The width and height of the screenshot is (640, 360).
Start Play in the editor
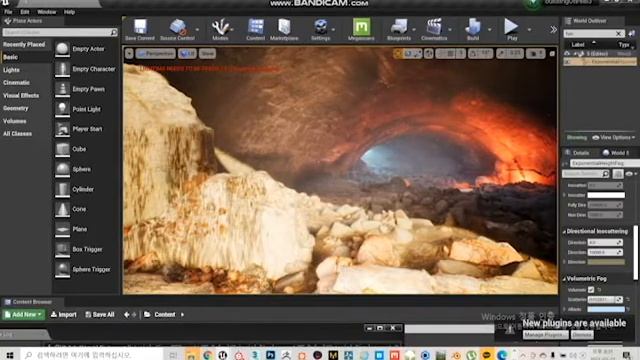coord(511,29)
